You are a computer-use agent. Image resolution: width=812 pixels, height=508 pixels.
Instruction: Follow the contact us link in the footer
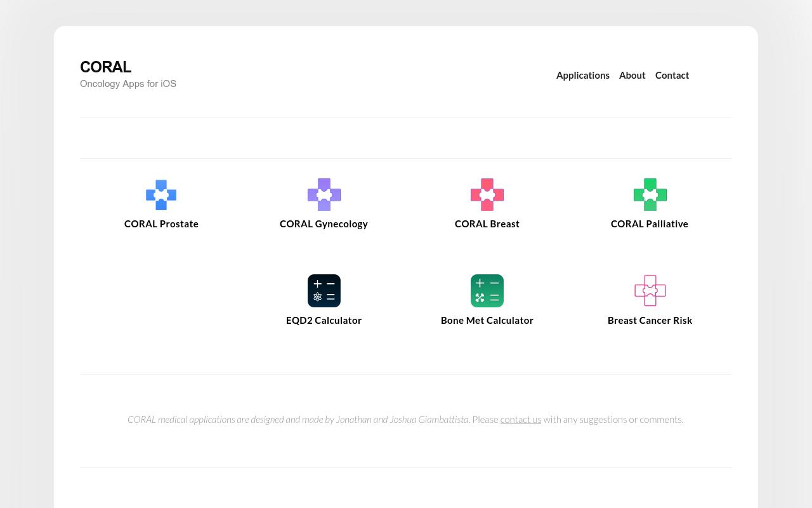click(520, 419)
